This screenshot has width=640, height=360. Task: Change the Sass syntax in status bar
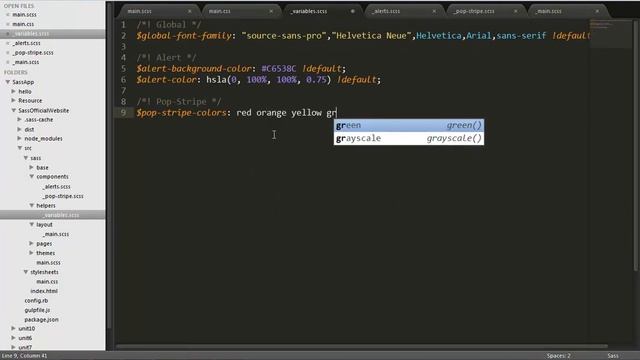tap(613, 356)
